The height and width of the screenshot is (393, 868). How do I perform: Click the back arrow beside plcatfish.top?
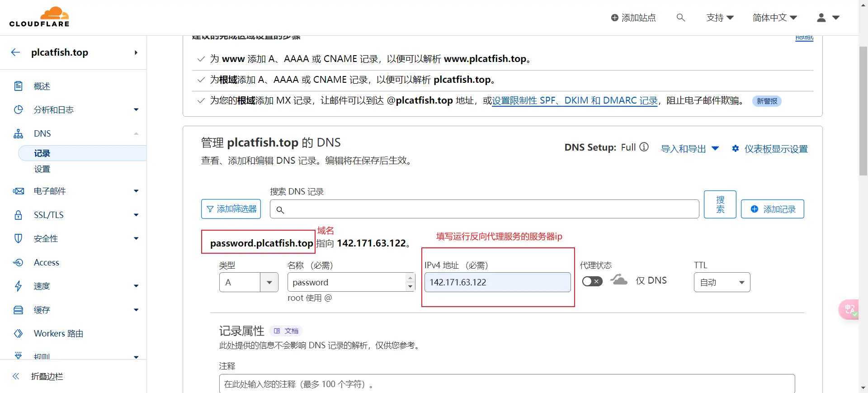click(x=16, y=52)
